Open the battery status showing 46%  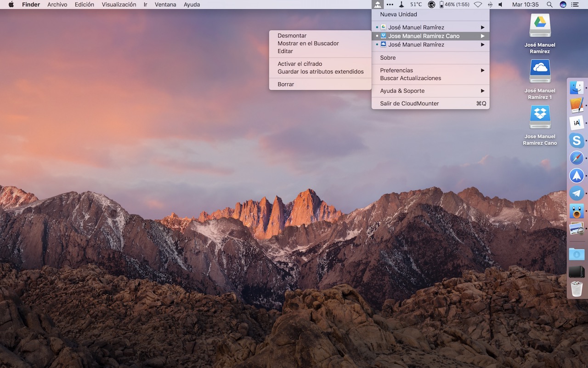454,5
